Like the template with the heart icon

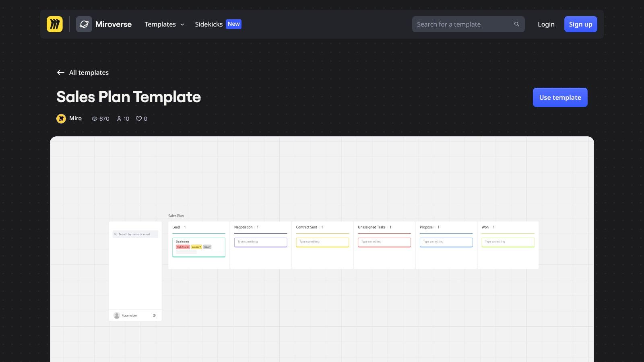[138, 119]
